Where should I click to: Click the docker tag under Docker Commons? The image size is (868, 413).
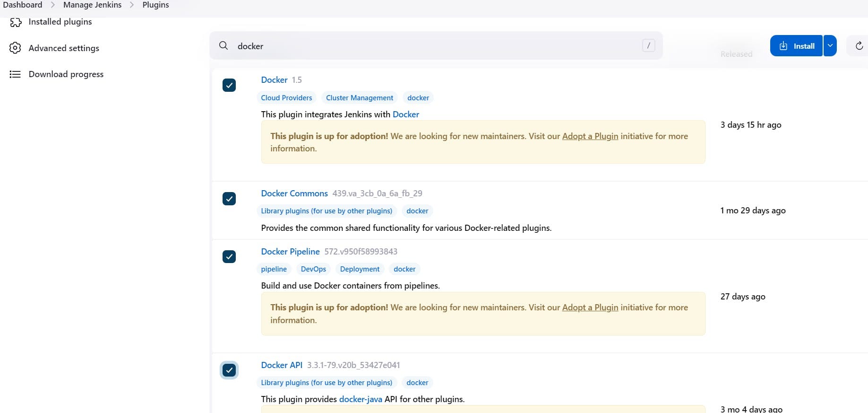point(417,211)
